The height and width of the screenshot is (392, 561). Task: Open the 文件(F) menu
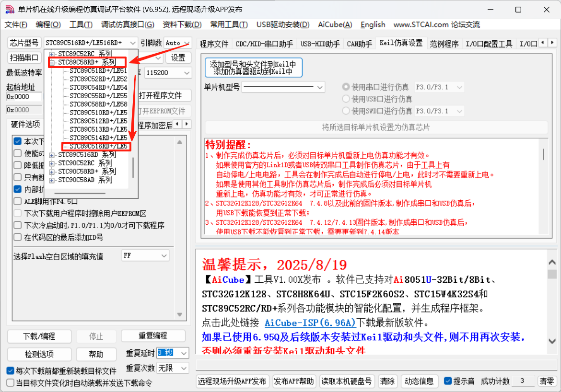(16, 24)
